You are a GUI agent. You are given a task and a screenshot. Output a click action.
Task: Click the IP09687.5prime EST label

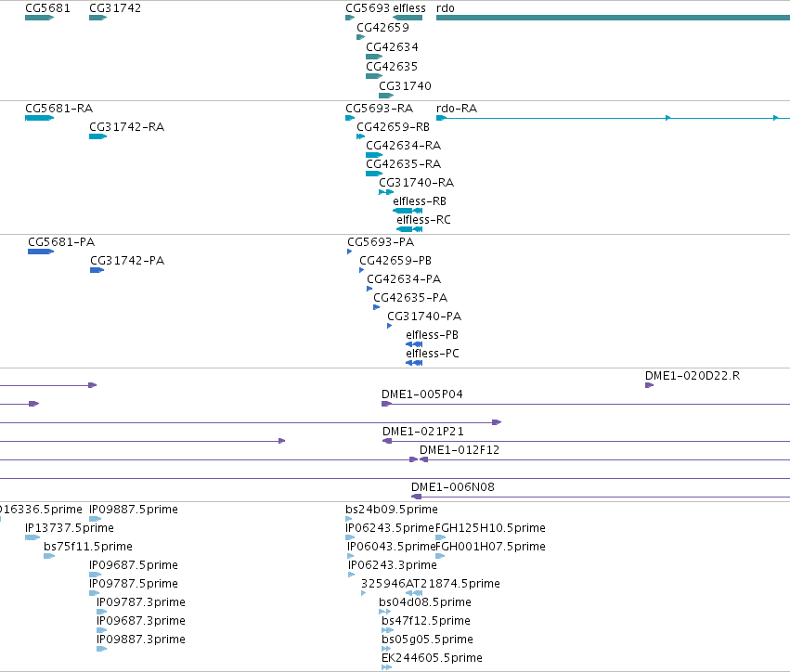coord(134,565)
